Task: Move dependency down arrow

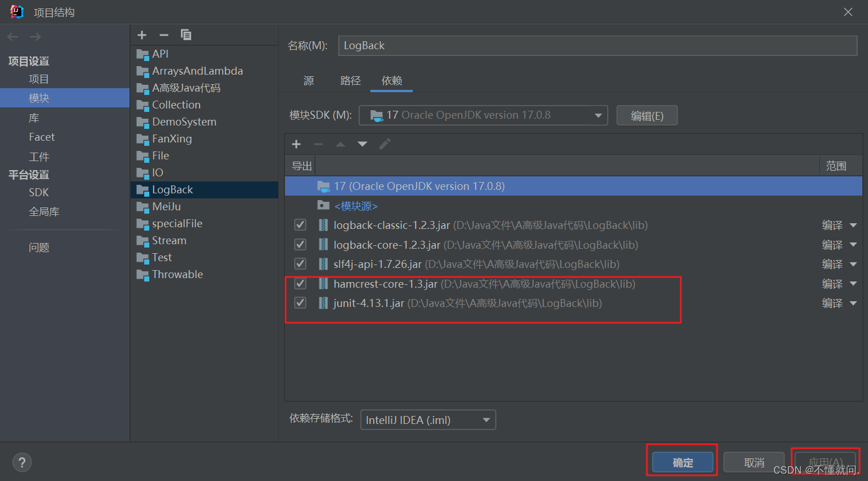Action: pyautogui.click(x=362, y=144)
